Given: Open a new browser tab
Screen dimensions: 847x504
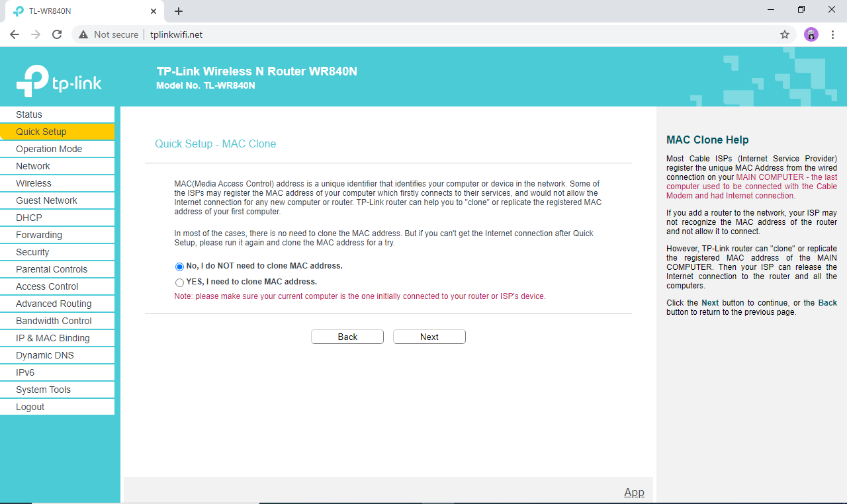Looking at the screenshot, I should coord(179,11).
